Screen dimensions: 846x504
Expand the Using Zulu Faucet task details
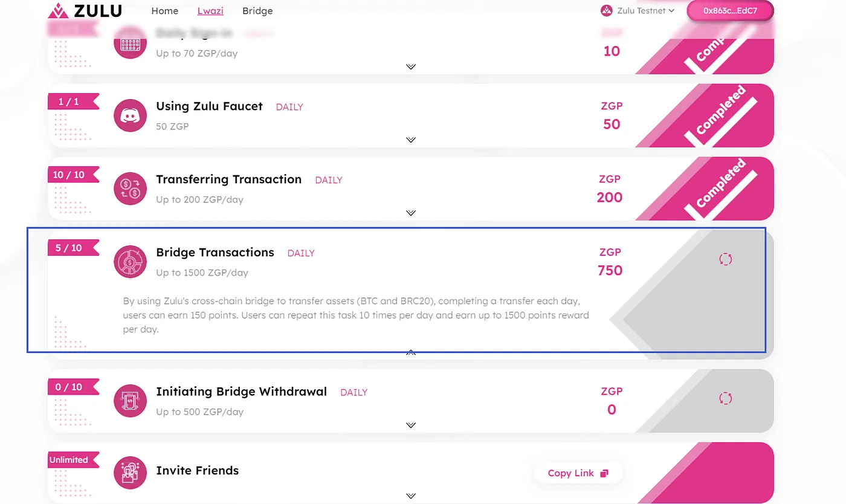tap(411, 140)
